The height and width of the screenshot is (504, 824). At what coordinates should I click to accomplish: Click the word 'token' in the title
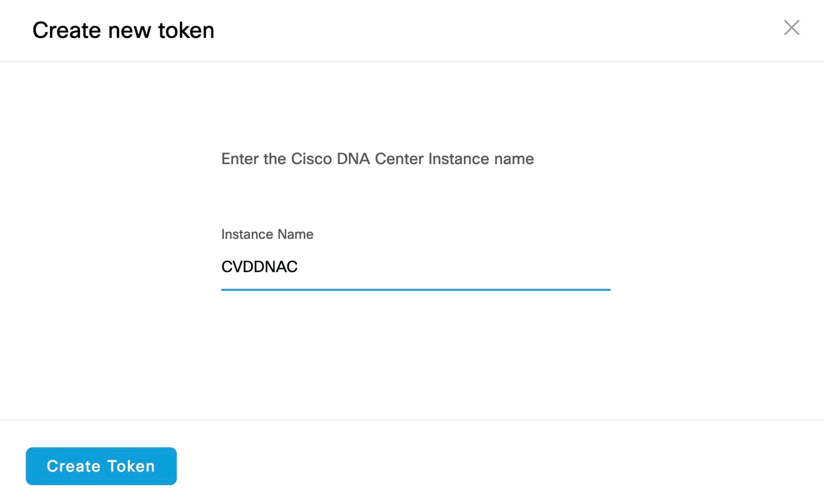(x=186, y=30)
